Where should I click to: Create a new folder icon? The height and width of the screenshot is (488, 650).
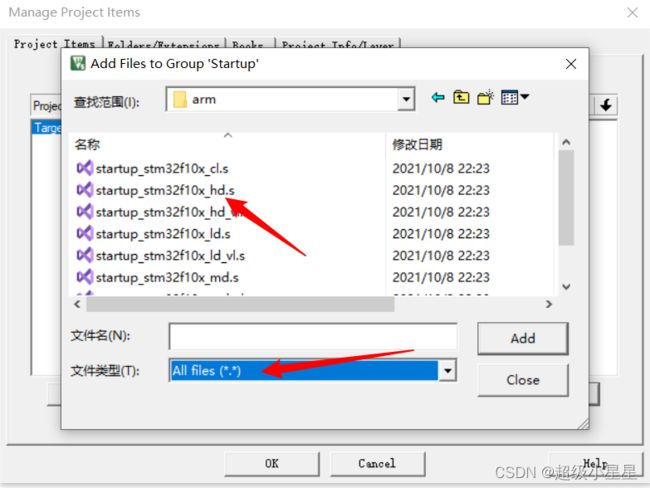point(485,97)
